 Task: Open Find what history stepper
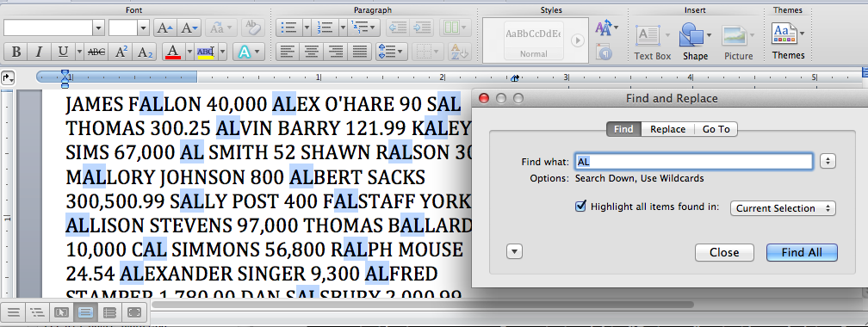(x=828, y=162)
